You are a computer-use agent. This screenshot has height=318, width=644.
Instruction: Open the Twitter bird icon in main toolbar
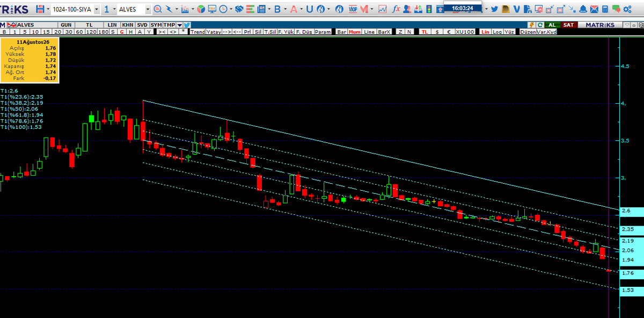[x=494, y=9]
